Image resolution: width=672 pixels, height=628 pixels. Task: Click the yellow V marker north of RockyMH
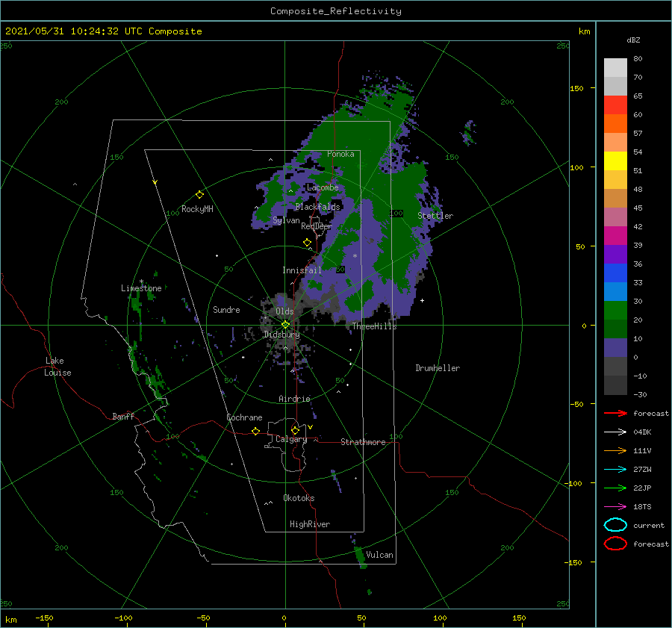[155, 182]
